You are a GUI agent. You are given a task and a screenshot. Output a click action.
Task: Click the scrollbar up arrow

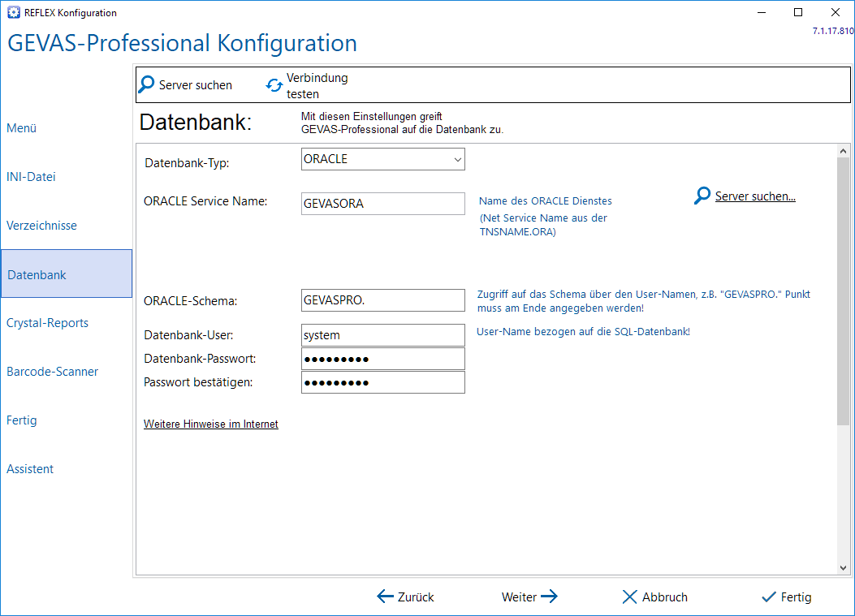(843, 151)
